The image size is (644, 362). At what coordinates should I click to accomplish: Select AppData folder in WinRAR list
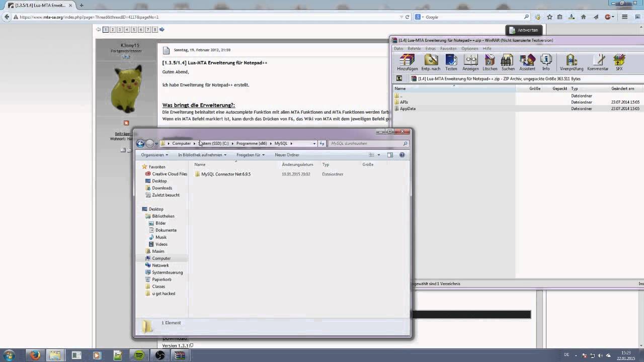(x=408, y=109)
